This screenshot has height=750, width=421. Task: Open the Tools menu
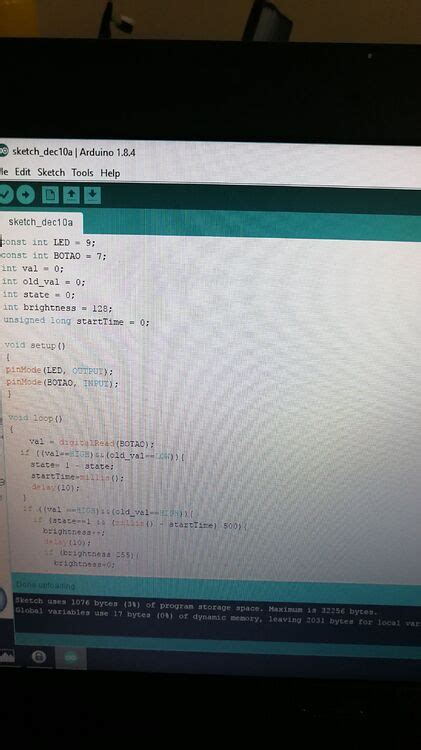[82, 173]
